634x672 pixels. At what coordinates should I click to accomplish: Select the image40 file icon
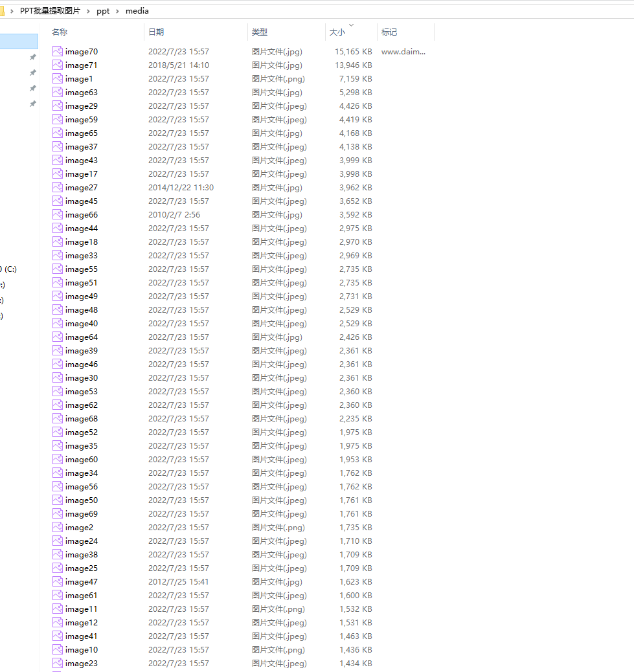pos(58,324)
